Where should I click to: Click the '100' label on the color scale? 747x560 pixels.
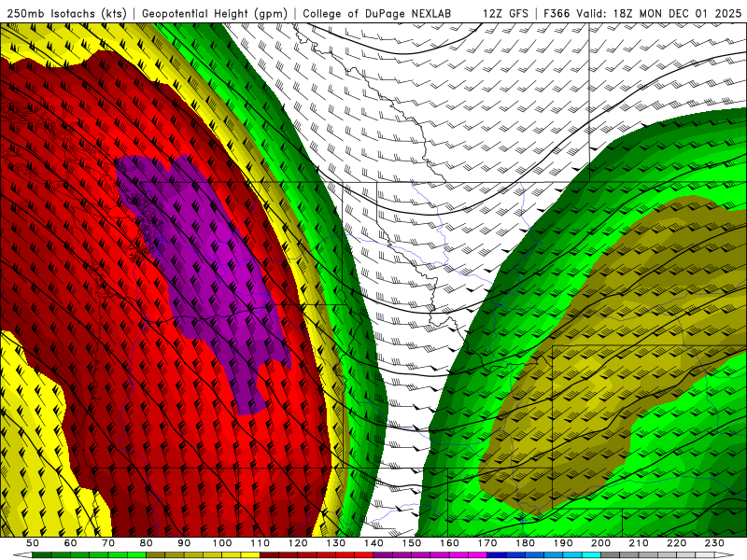click(x=222, y=543)
